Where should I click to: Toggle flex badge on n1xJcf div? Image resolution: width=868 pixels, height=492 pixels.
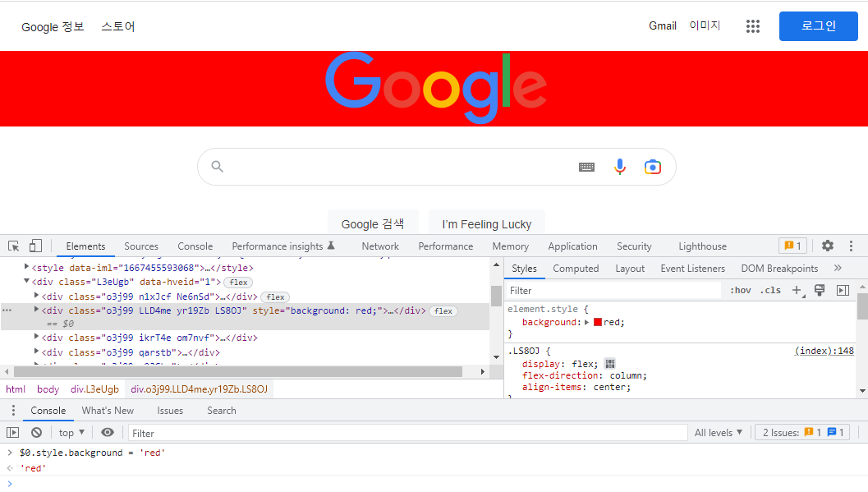coord(275,297)
